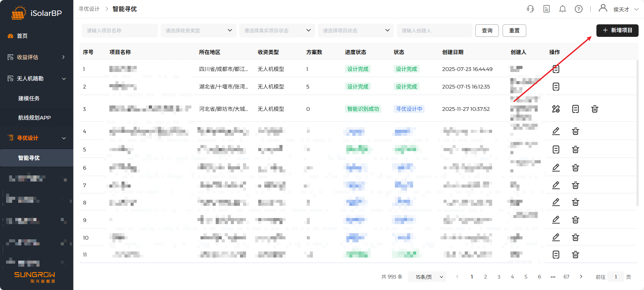Open help question mark icon
The height and width of the screenshot is (290, 644).
579,9
